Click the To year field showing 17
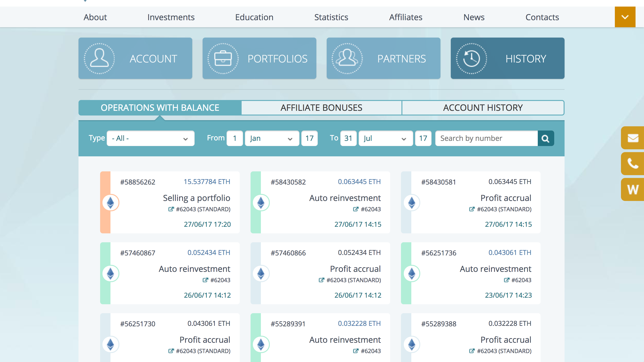 pyautogui.click(x=423, y=138)
